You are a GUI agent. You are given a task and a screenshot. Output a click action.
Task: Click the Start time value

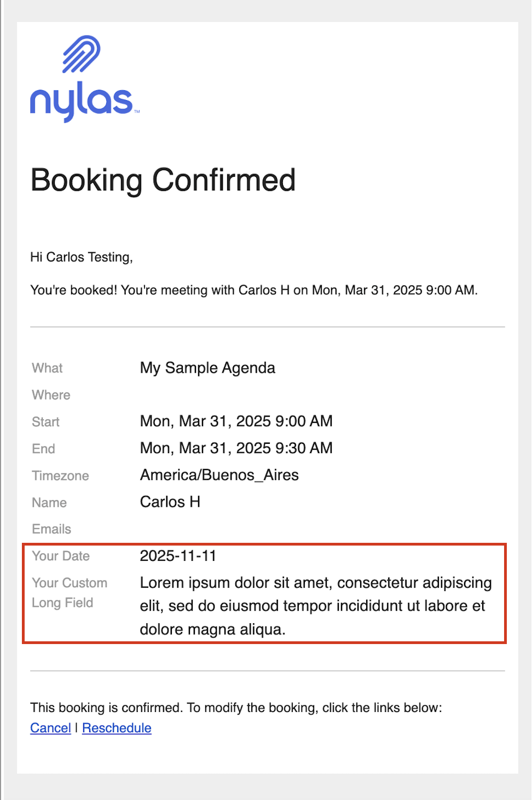point(236,421)
